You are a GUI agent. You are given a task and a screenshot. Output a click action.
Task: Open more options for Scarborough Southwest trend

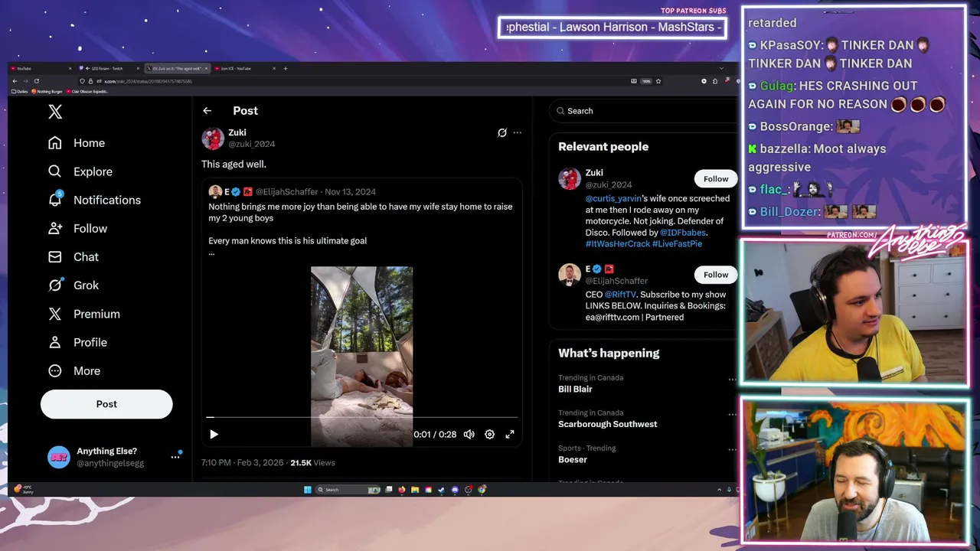[x=732, y=415]
